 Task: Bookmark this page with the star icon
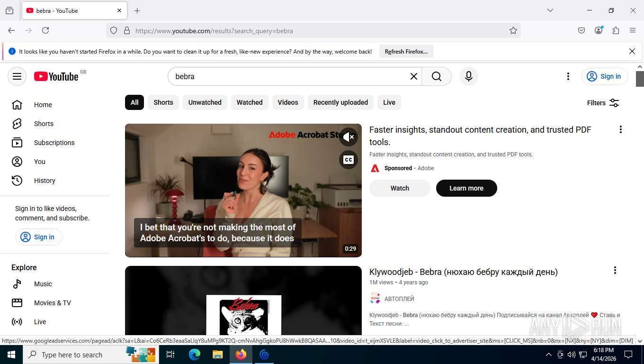coord(513,31)
